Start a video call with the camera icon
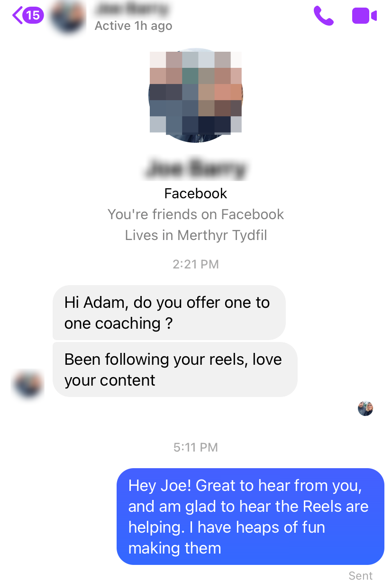Screen dimensions: 392x582 coord(365,16)
